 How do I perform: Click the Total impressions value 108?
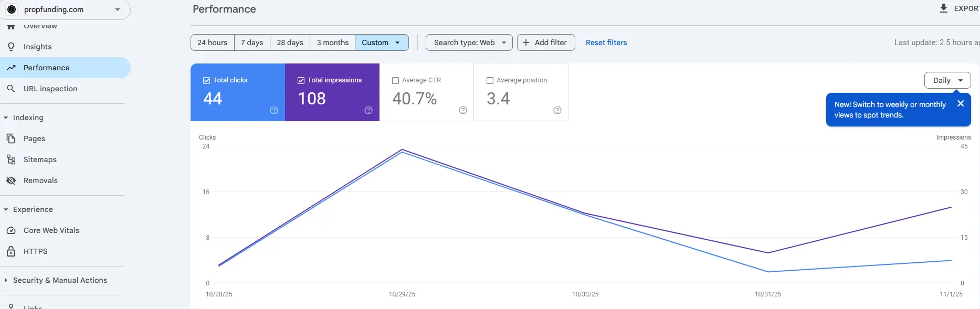coord(312,99)
